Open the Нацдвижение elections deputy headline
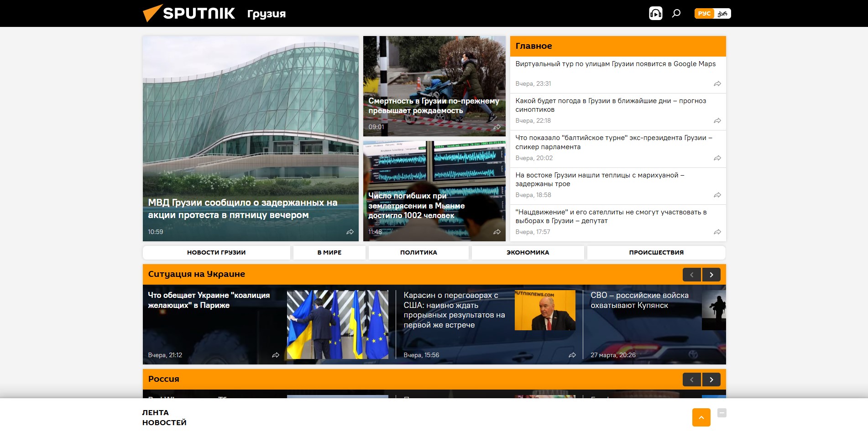The width and height of the screenshot is (868, 437). point(611,216)
